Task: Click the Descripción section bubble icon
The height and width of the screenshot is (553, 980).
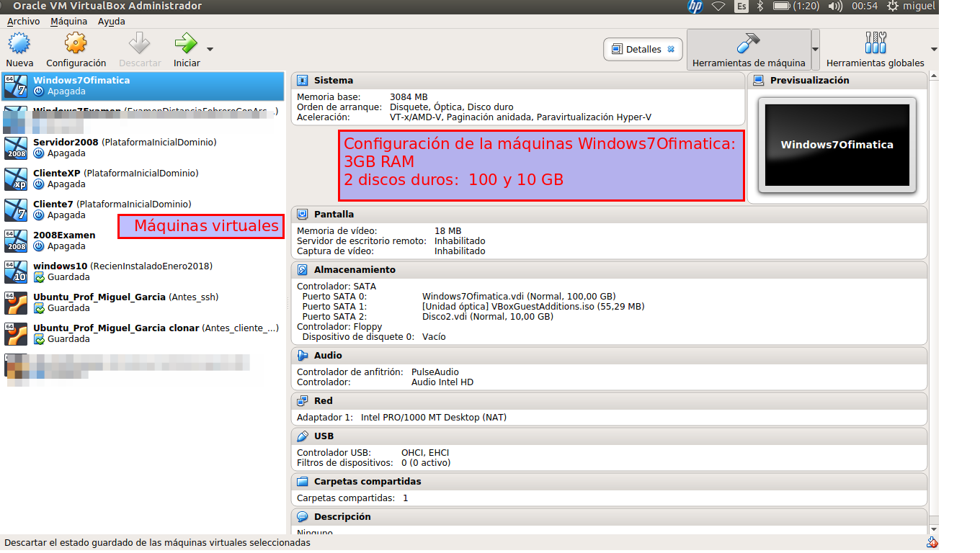Action: 303,517
